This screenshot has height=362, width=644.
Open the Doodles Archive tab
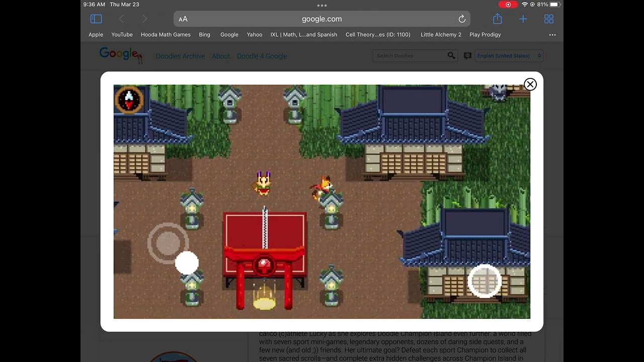coord(180,56)
